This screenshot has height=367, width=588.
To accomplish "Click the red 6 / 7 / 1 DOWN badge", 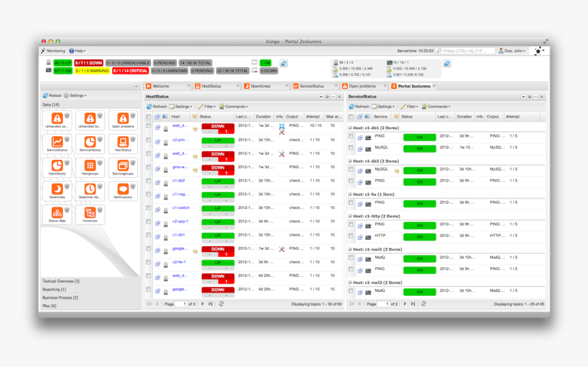I will tap(88, 63).
